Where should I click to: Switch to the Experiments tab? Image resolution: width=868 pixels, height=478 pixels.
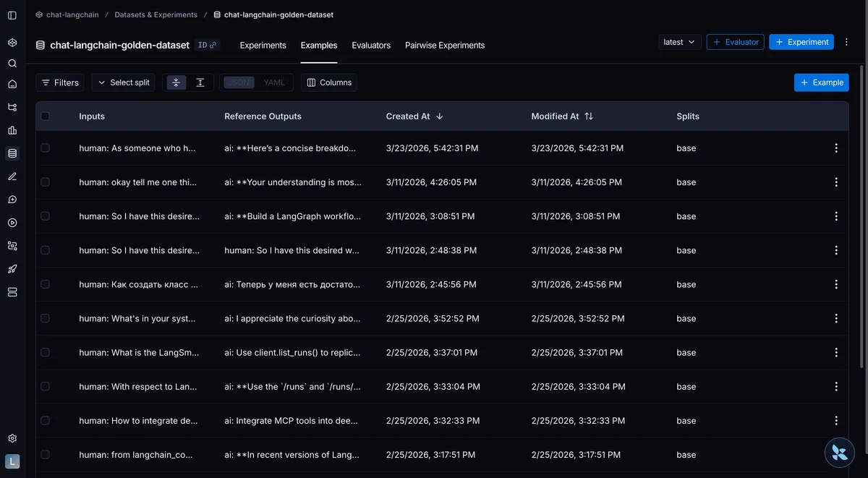click(263, 45)
